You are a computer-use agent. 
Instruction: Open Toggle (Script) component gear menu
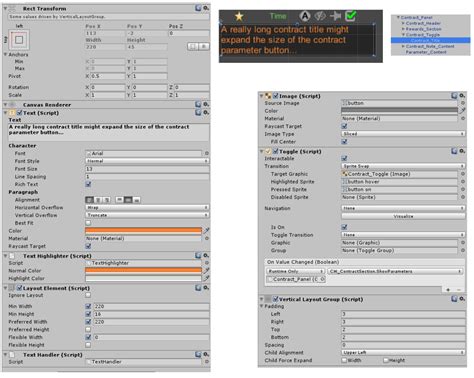tap(462, 151)
